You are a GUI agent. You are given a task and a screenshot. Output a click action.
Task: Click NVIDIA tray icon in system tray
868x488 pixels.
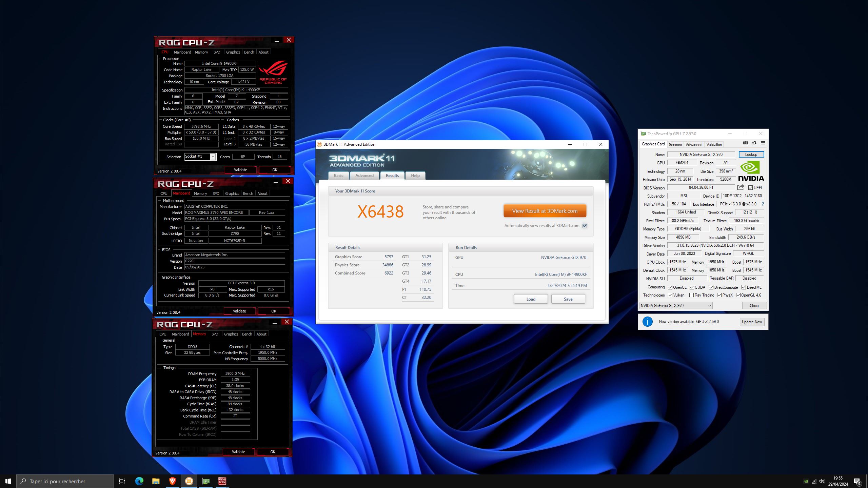click(806, 481)
